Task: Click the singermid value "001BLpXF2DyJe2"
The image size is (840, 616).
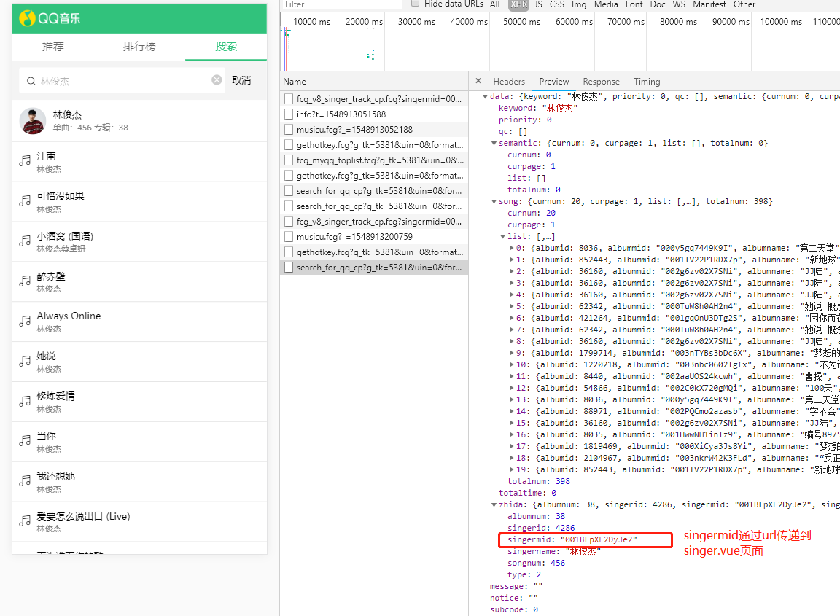Action: click(x=599, y=539)
